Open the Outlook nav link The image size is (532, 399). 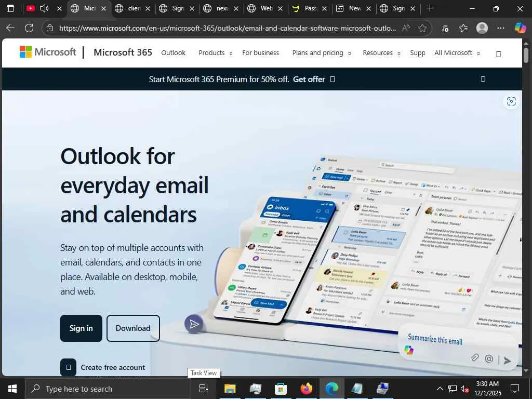point(174,53)
